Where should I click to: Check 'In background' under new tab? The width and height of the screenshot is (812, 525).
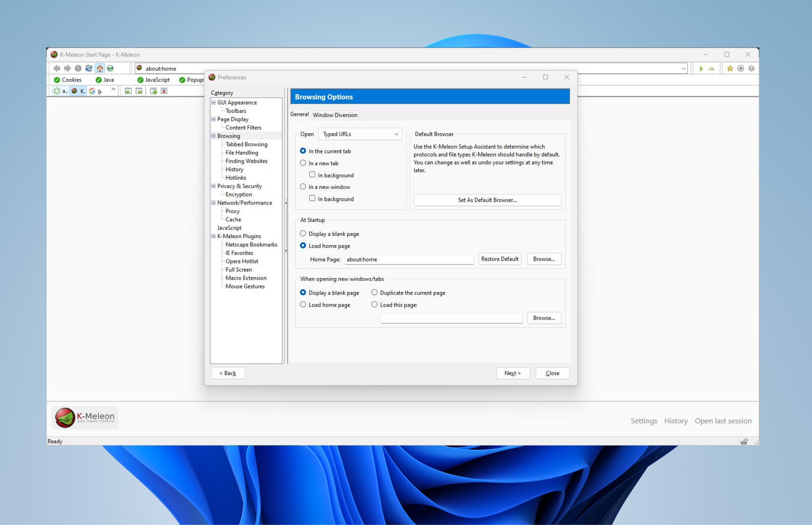pyautogui.click(x=312, y=175)
